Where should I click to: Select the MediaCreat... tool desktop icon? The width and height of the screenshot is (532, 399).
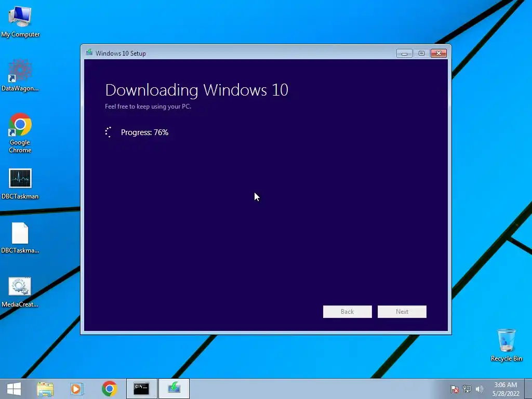pos(20,292)
